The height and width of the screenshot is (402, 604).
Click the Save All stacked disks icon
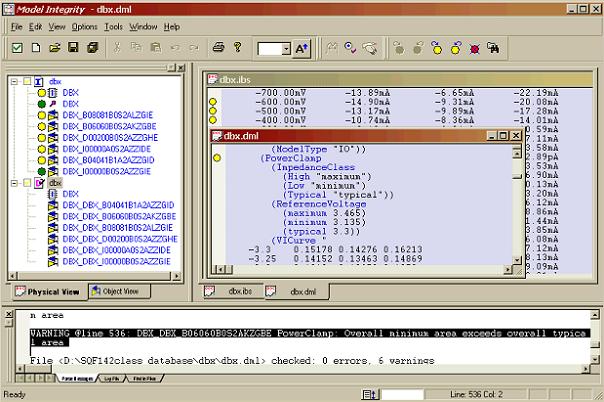[92, 48]
